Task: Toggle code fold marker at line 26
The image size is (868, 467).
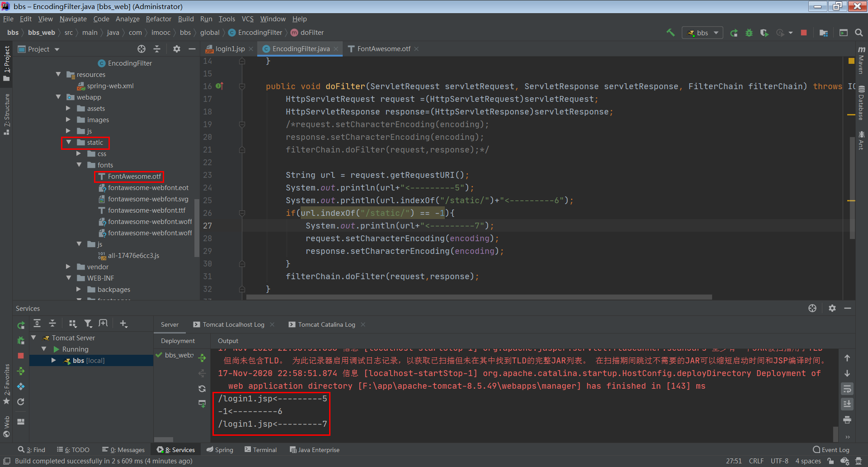Action: click(x=242, y=213)
